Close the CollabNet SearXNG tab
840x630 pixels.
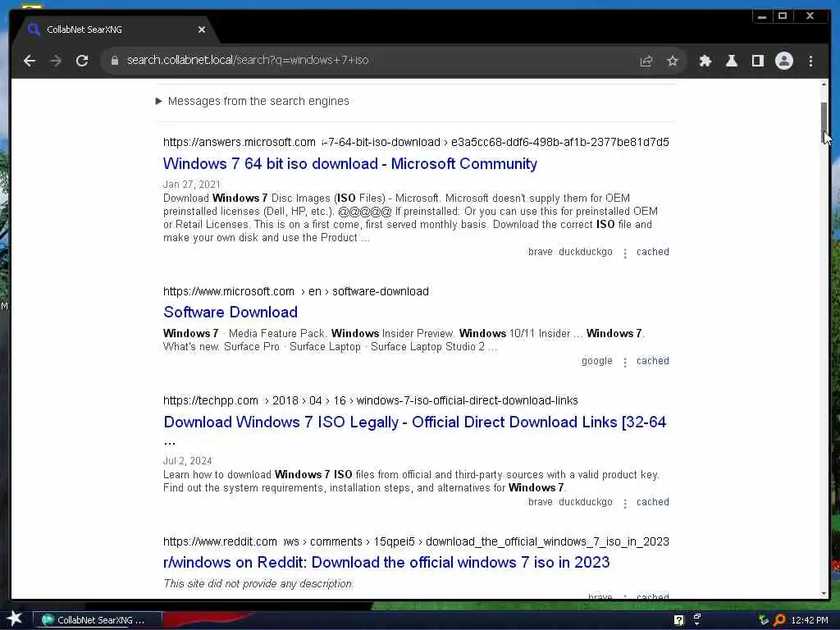pyautogui.click(x=202, y=30)
